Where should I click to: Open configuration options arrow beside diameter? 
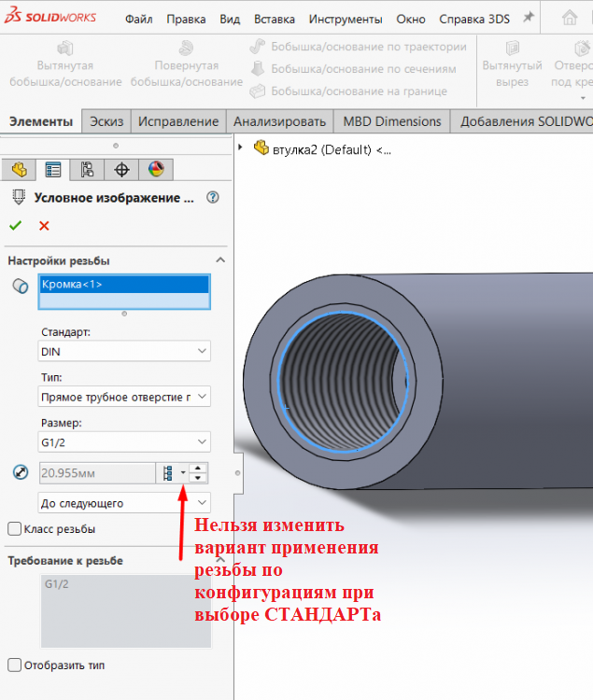(183, 473)
